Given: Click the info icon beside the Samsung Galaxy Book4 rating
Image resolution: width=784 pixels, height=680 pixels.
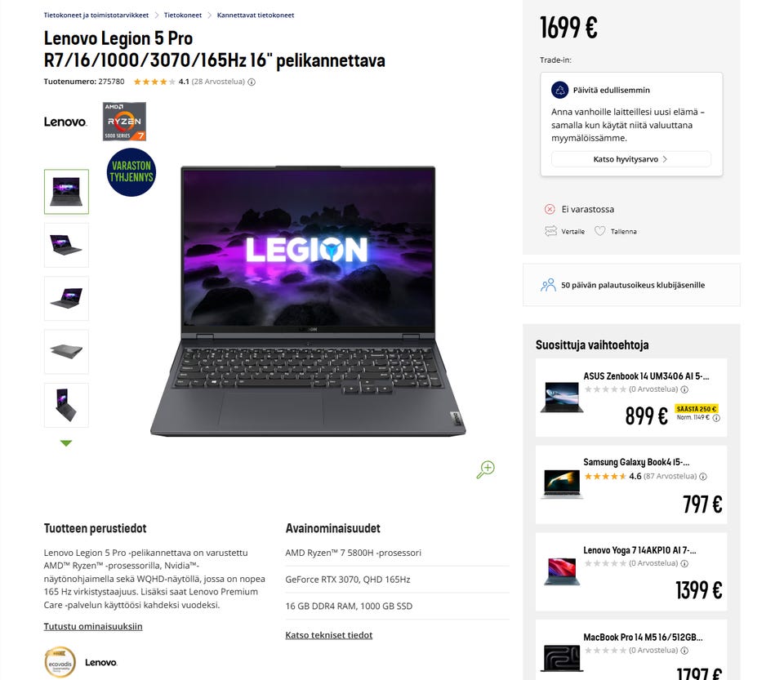Looking at the screenshot, I should click(x=703, y=477).
